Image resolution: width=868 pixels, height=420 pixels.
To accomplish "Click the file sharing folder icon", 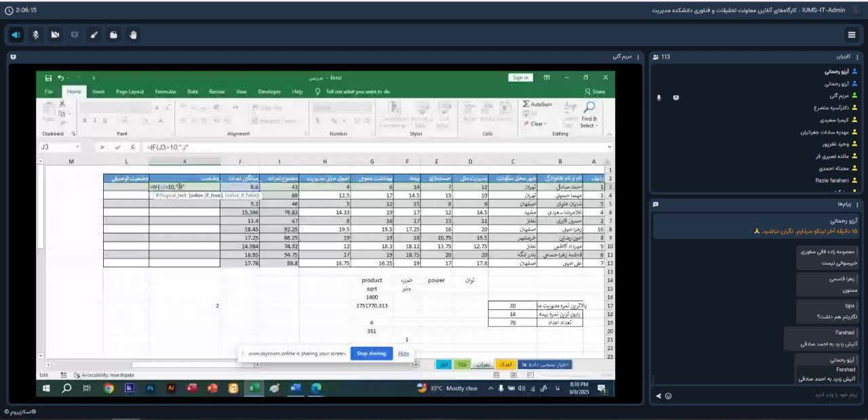I will pyautogui.click(x=114, y=35).
